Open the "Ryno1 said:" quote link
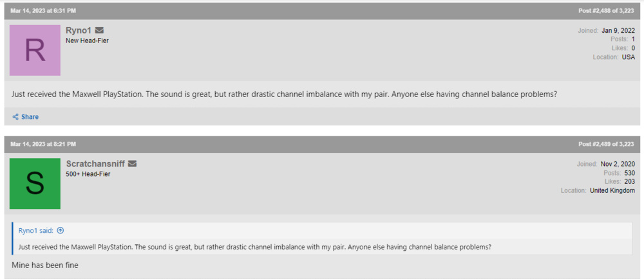This screenshot has width=644, height=279. click(x=36, y=231)
